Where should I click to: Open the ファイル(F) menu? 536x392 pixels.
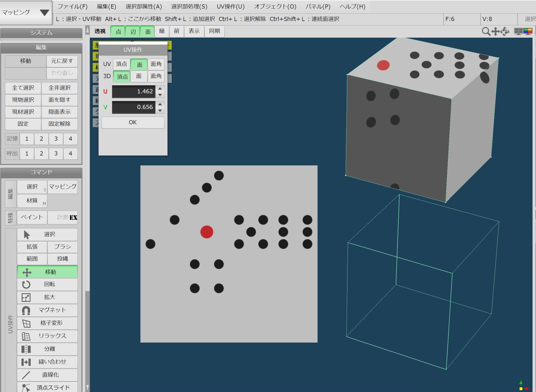tap(72, 7)
